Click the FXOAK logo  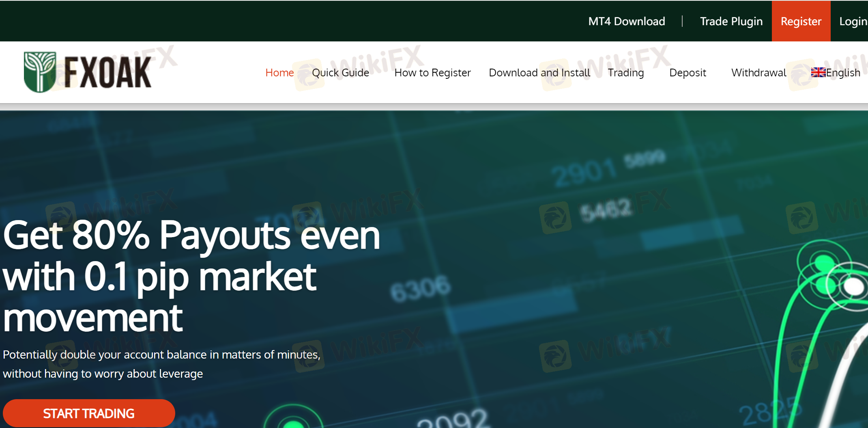click(x=88, y=72)
